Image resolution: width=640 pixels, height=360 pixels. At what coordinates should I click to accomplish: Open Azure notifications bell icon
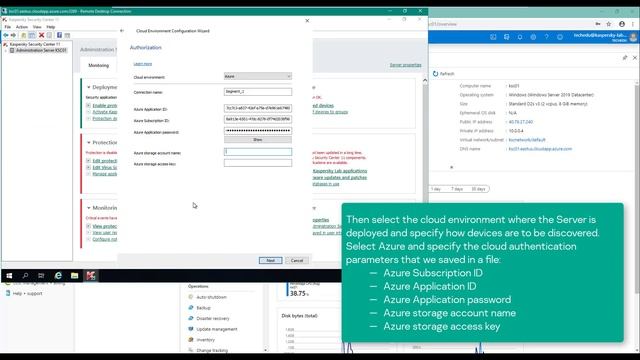520,37
